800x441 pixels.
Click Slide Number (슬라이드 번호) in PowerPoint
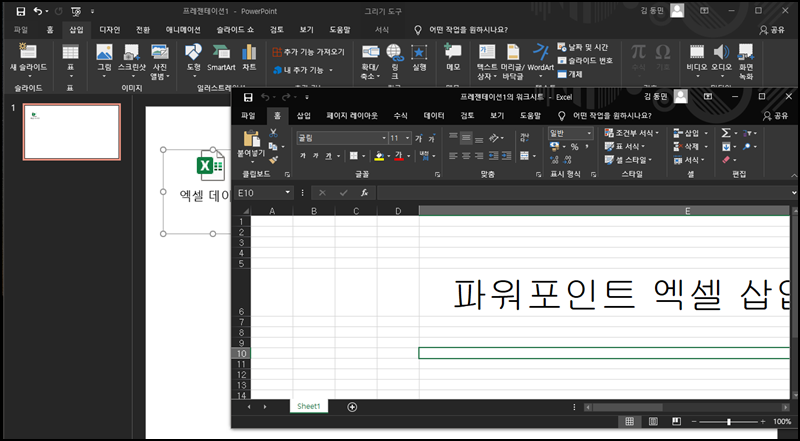pyautogui.click(x=585, y=61)
